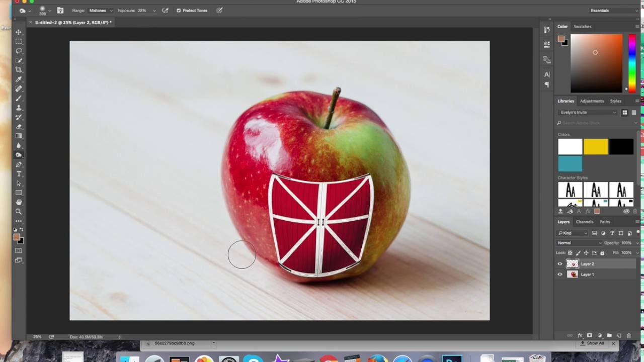Select the Quick Selection tool
Screen dimensions: 644x362
19,60
